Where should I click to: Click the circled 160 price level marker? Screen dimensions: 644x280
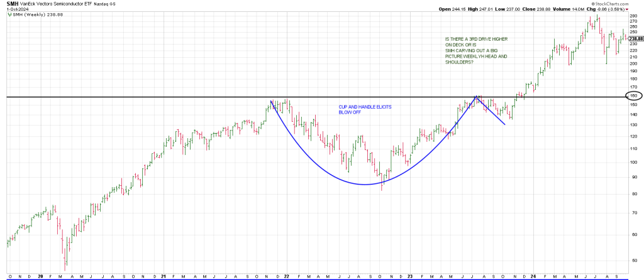coord(633,97)
